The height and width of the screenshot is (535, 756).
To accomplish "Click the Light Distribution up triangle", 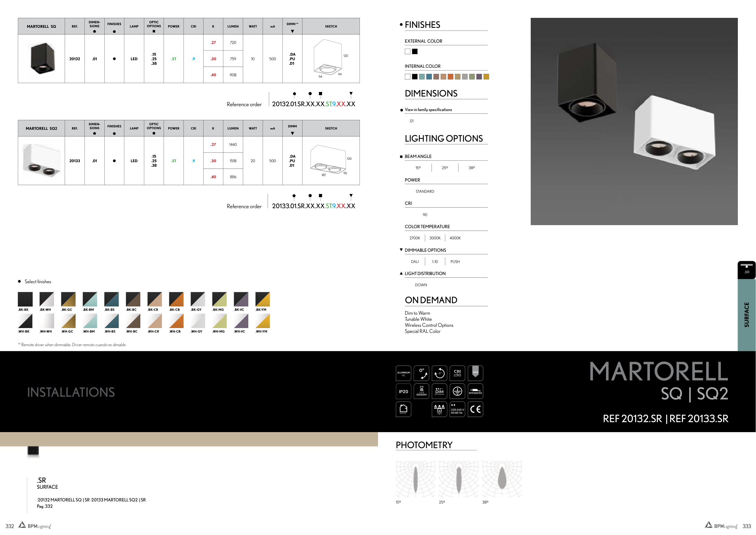I will (401, 273).
